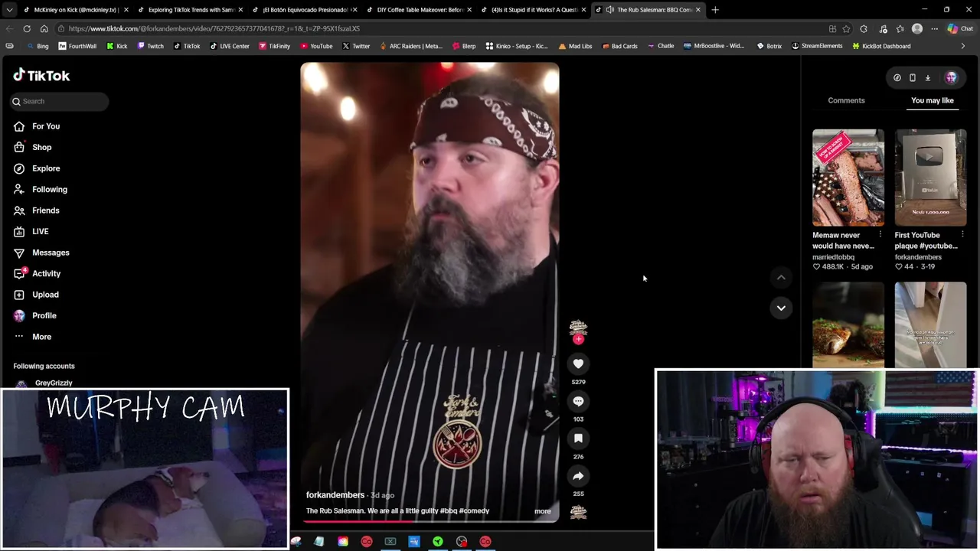Open the StreamElements bookmark
980x551 pixels.
(816, 46)
